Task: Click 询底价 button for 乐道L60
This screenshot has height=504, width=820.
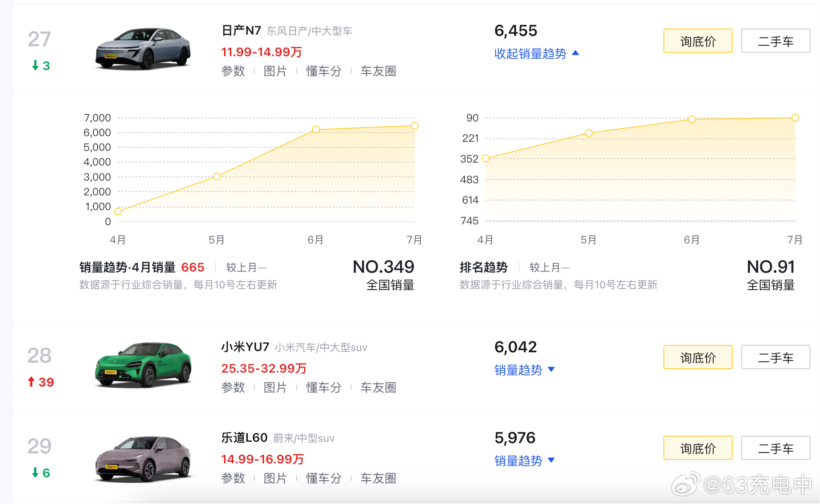Action: coord(698,448)
